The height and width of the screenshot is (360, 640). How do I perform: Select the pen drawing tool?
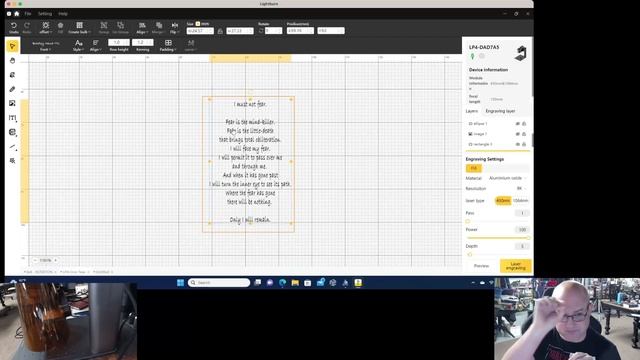tap(12, 89)
